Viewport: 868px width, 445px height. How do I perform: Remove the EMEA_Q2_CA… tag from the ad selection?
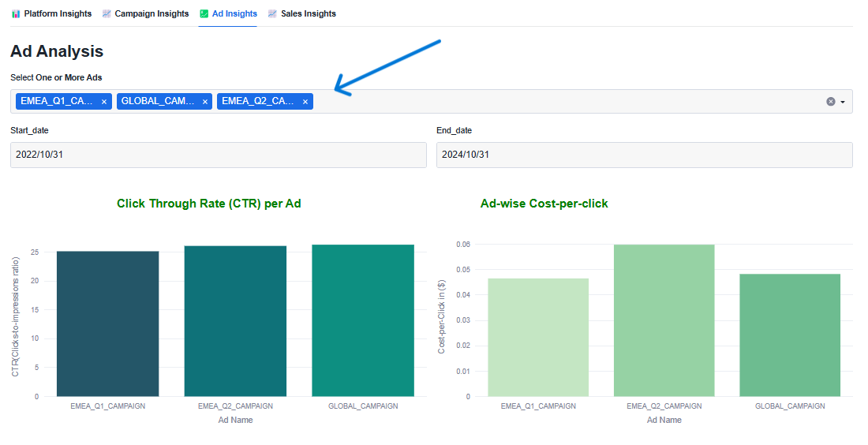point(305,102)
